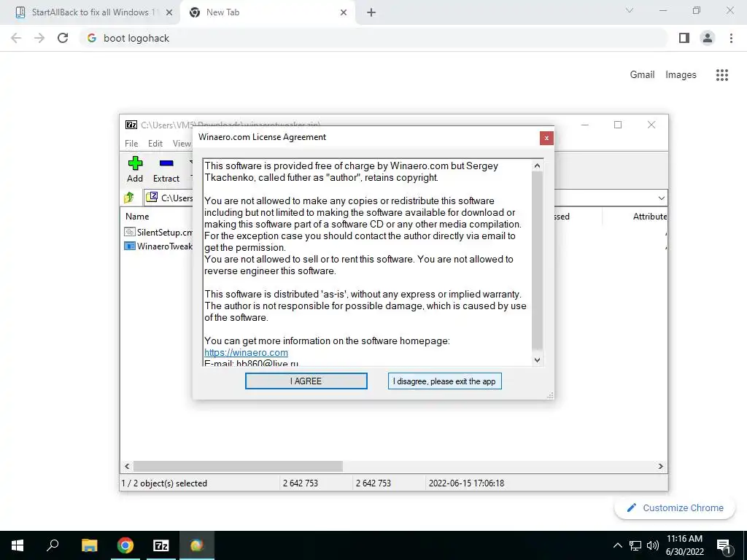Viewport: 747px width, 560px height.
Task: Click the Google icon in the address bar
Action: [92, 38]
